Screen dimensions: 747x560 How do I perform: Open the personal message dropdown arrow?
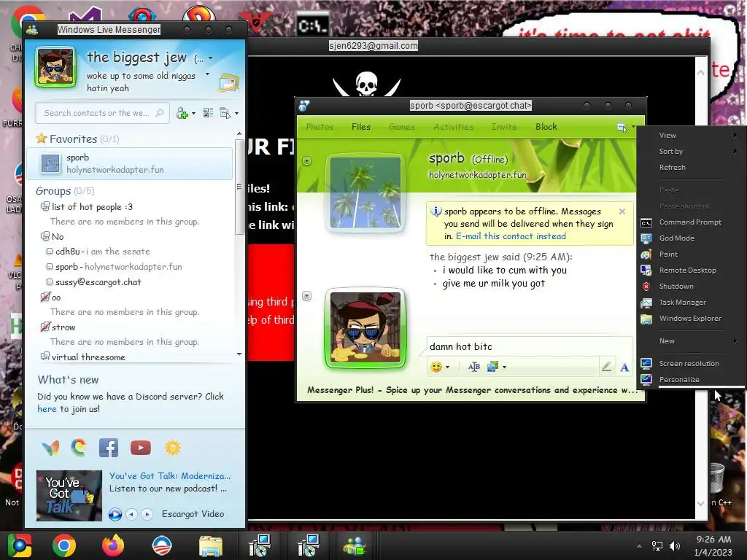tap(207, 74)
